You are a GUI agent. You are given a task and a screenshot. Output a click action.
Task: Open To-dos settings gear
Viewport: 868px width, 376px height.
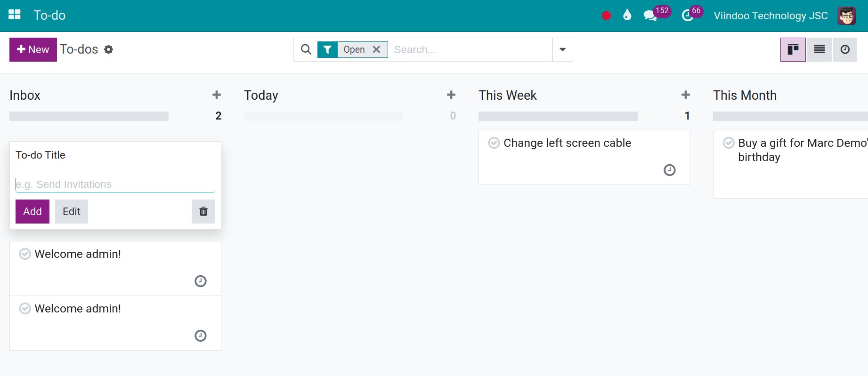[109, 49]
